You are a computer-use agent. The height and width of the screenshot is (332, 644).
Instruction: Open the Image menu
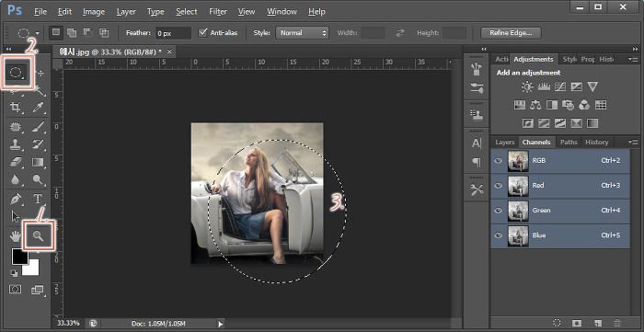[x=94, y=11]
